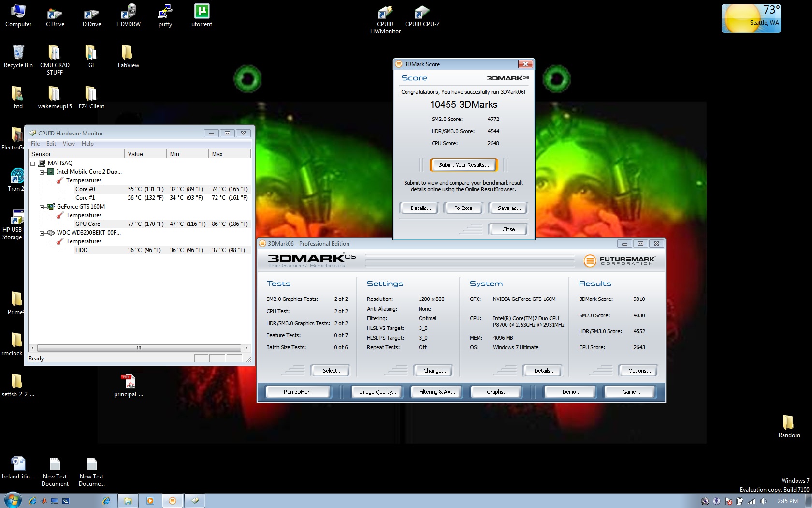Launch the putty desktop icon
Screen dimensions: 812x508
point(165,15)
